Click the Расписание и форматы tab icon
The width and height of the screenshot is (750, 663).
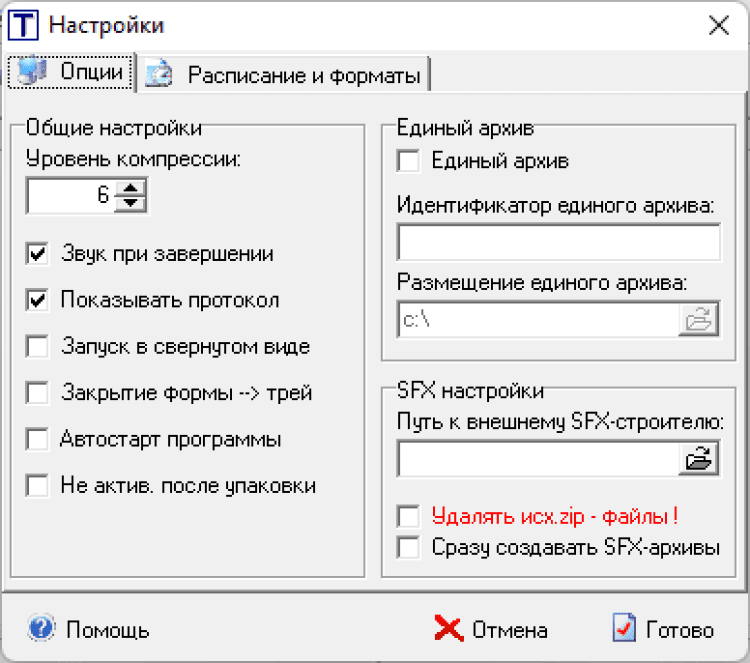click(160, 75)
